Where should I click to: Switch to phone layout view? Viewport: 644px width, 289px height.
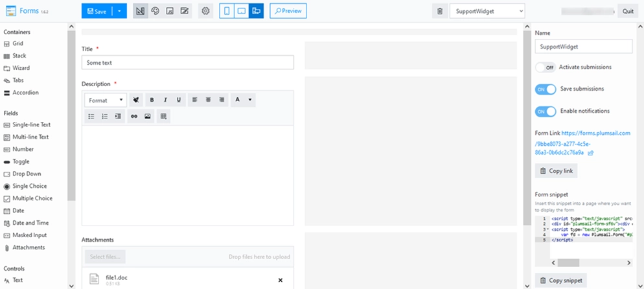coord(227,11)
